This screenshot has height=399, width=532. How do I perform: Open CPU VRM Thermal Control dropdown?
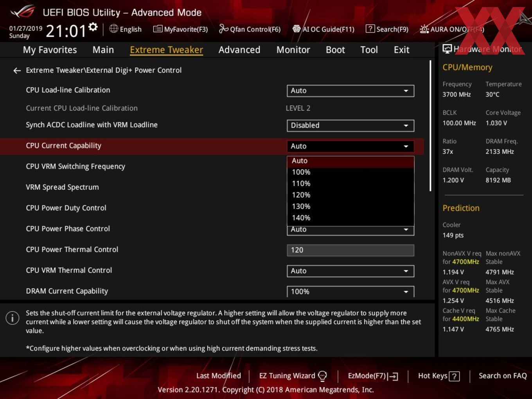coord(350,271)
